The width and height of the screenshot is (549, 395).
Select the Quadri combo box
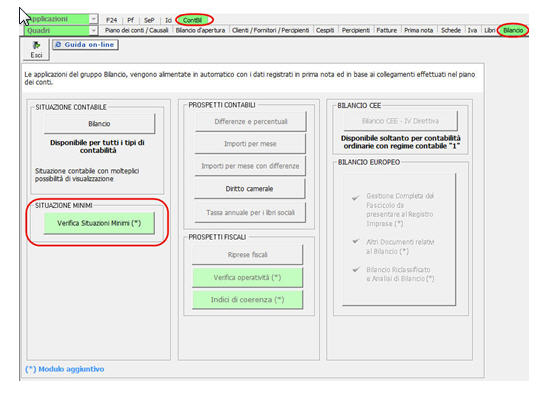click(61, 31)
